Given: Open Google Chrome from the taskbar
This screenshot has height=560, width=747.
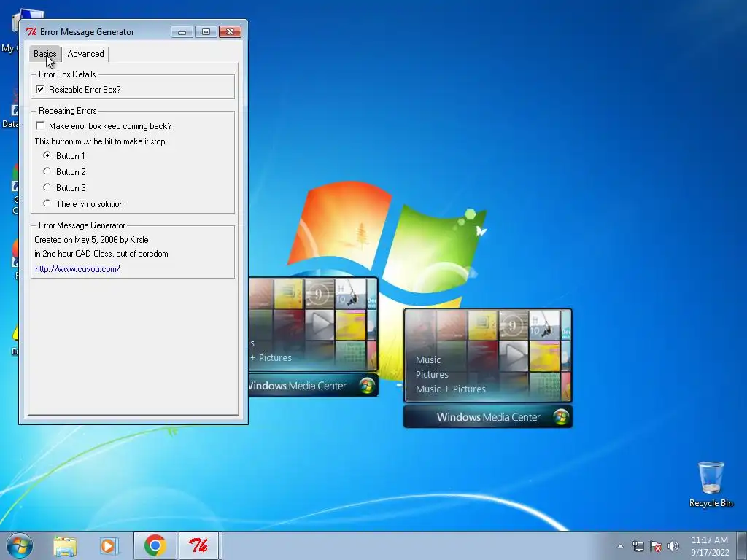Looking at the screenshot, I should click(155, 545).
